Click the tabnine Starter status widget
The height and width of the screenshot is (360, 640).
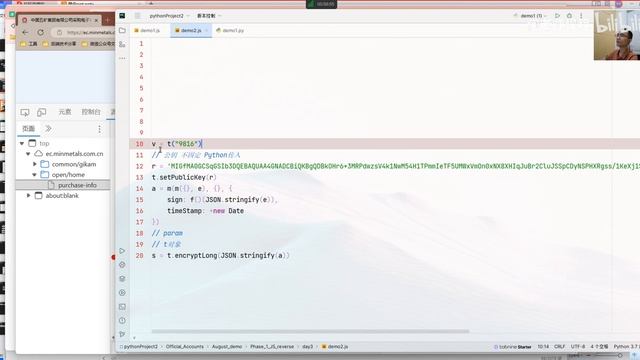coord(513,347)
